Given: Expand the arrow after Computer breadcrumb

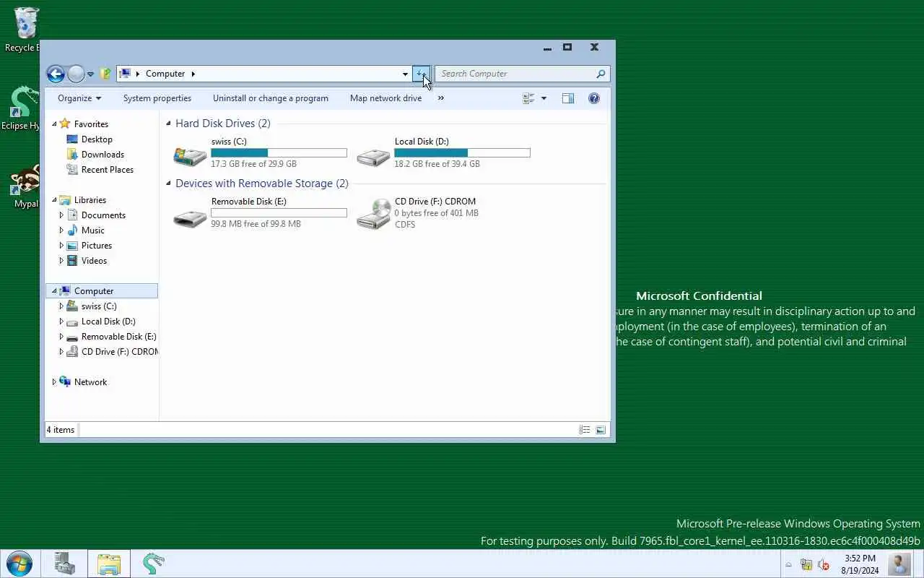Looking at the screenshot, I should click(193, 74).
